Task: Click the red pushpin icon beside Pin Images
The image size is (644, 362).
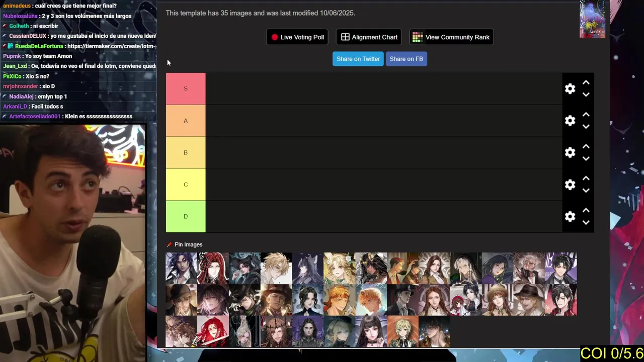Action: tap(170, 244)
